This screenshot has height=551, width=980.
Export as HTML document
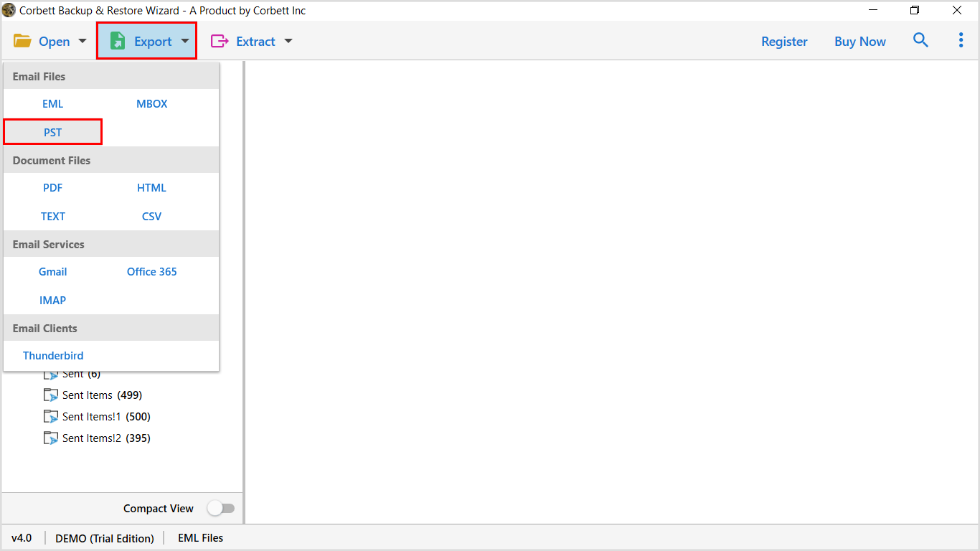click(x=152, y=187)
